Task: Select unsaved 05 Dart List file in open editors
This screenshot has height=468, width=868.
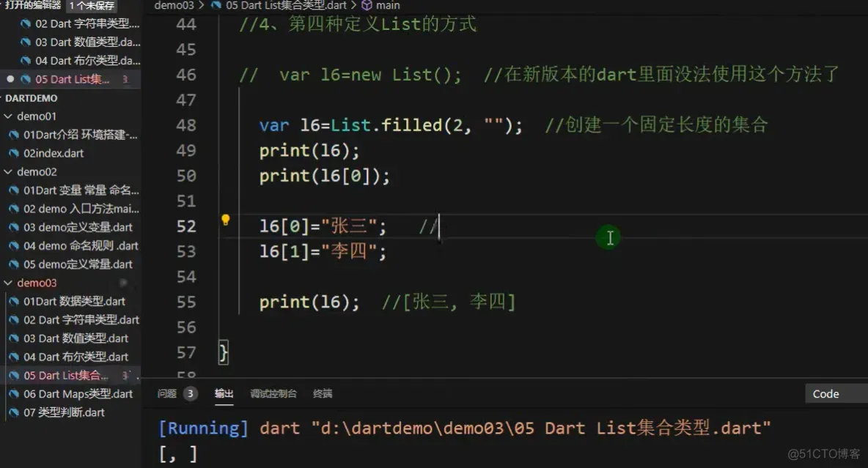Action: coord(71,79)
